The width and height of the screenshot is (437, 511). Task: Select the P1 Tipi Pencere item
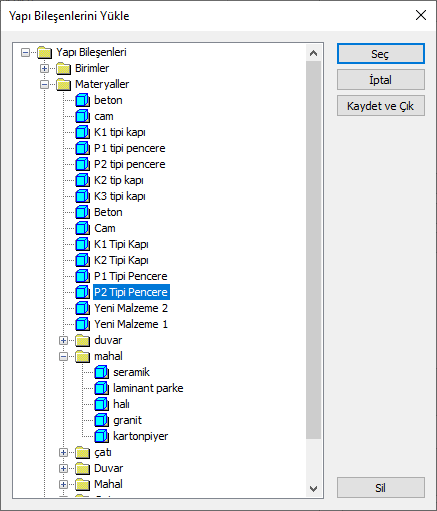point(131,276)
